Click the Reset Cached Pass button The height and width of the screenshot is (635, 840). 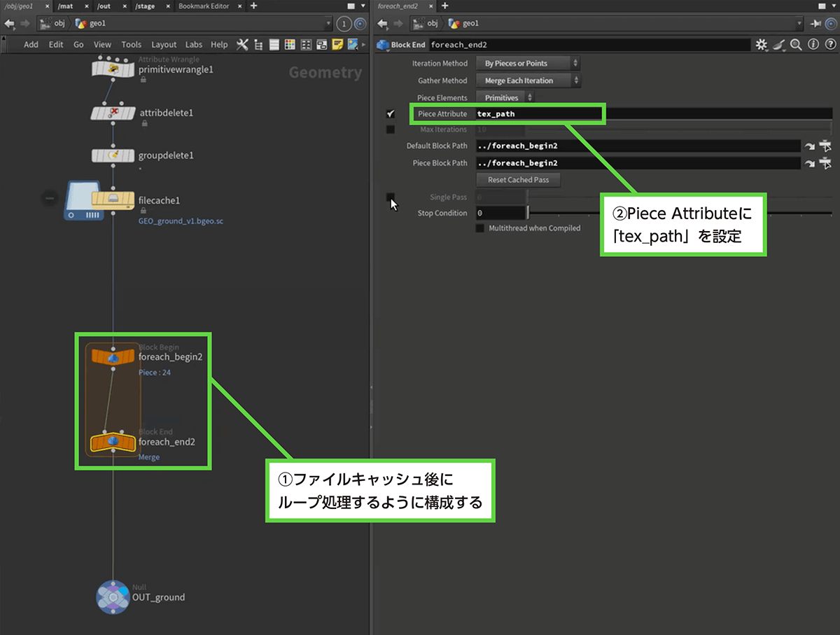[518, 180]
